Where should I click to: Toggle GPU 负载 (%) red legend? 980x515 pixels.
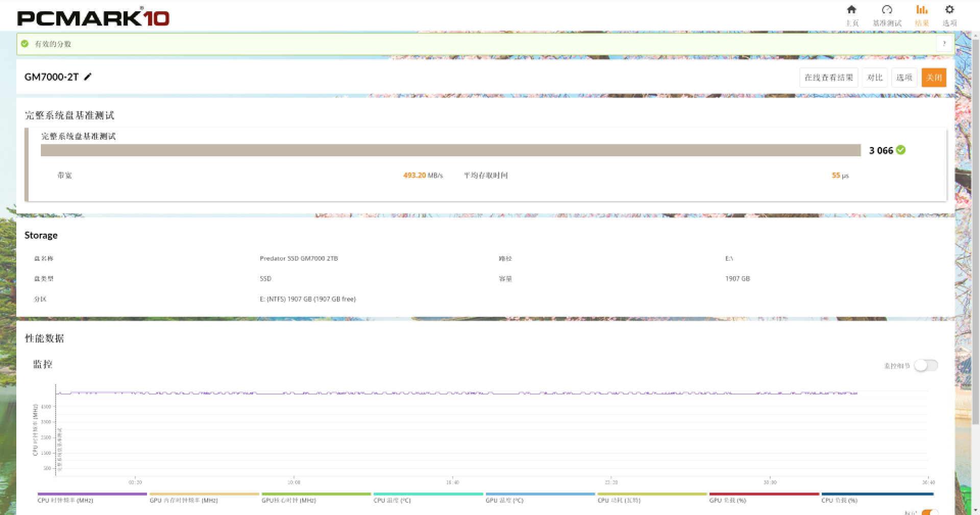764,497
